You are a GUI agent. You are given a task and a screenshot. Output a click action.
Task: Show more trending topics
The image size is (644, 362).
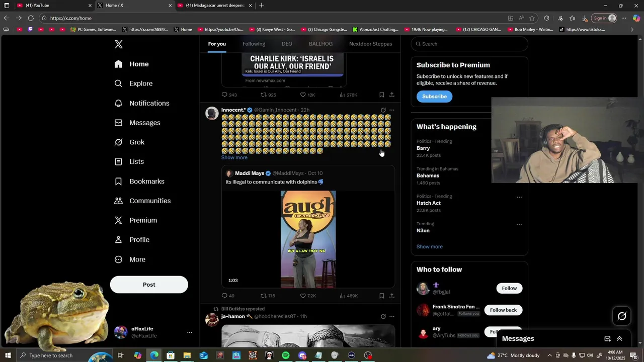click(429, 247)
